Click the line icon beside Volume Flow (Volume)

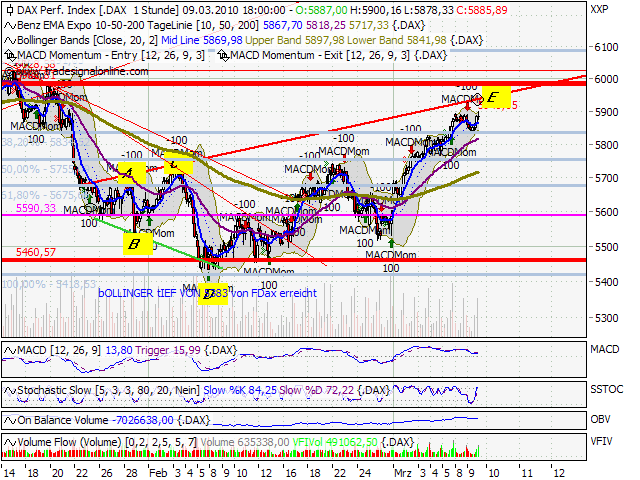10,442
